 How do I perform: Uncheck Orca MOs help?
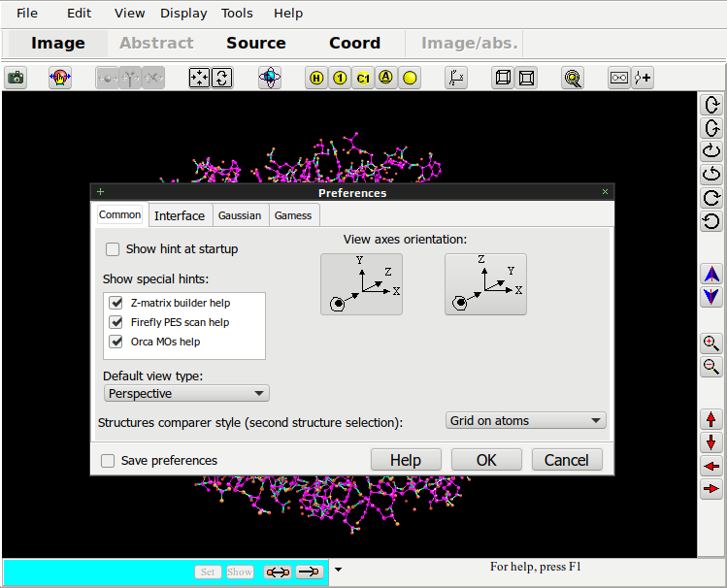coord(116,342)
